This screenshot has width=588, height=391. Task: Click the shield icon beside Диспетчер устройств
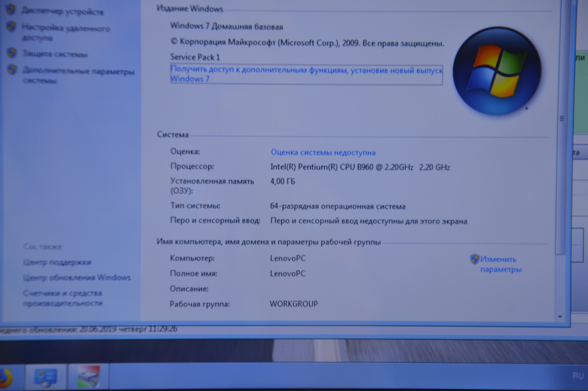(11, 10)
